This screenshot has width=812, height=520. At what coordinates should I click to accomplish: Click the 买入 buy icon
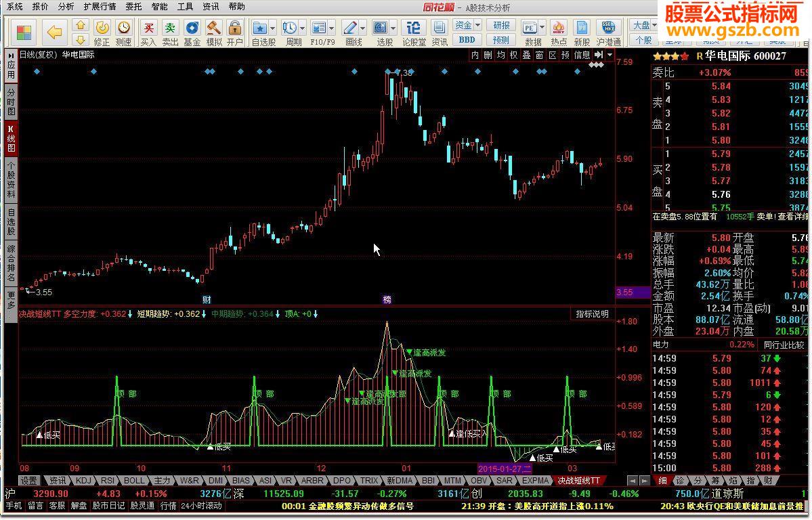coord(148,27)
